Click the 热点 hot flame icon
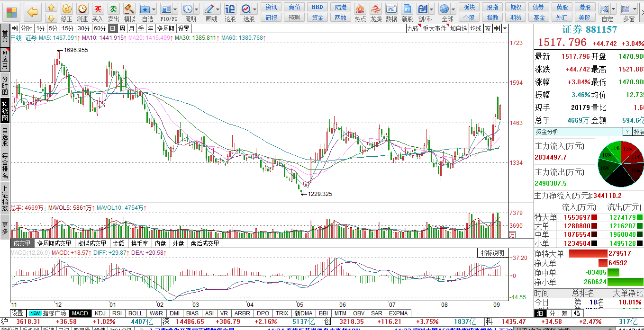Viewport: 644px width, 330px height. pyautogui.click(x=360, y=12)
